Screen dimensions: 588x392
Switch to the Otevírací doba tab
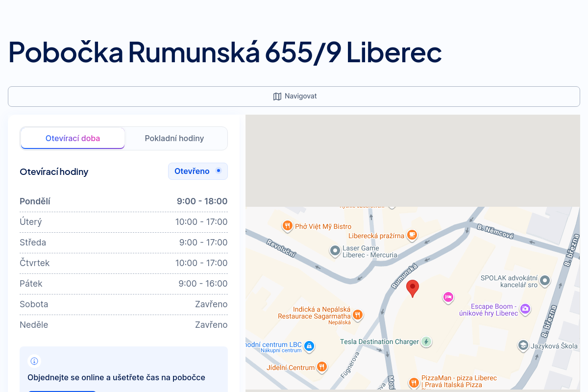73,138
